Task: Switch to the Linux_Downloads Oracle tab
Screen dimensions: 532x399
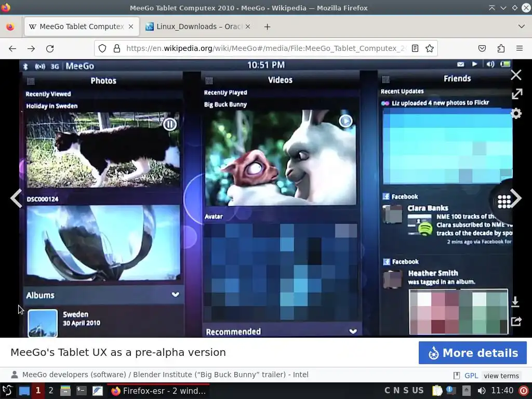Action: point(198,26)
